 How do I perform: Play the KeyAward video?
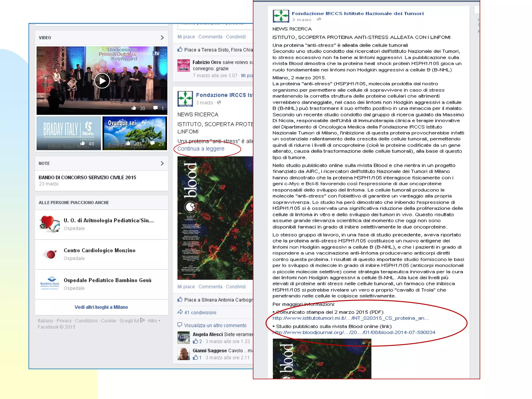coord(102,81)
